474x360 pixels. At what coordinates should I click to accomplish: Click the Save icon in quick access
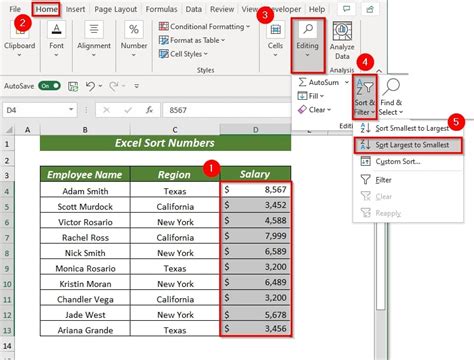tap(73, 86)
